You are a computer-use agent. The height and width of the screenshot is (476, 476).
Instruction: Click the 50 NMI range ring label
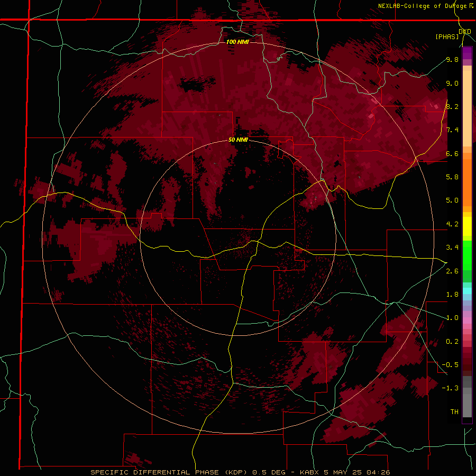238,140
